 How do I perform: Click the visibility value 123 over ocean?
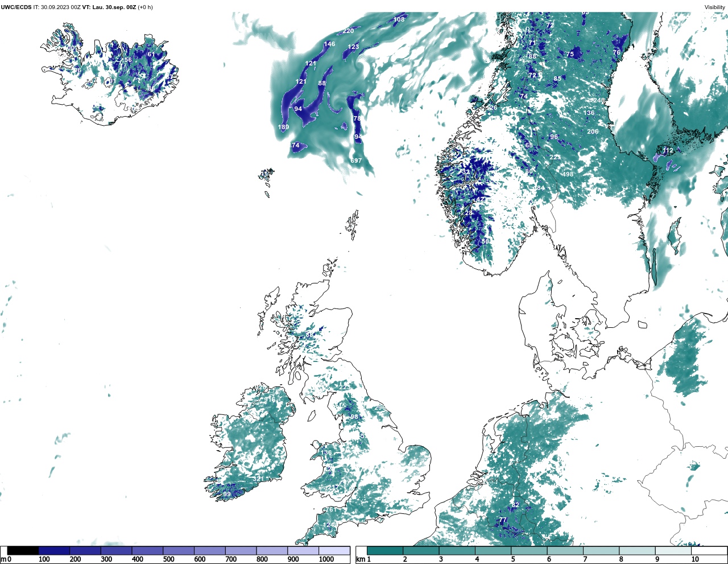tap(353, 47)
